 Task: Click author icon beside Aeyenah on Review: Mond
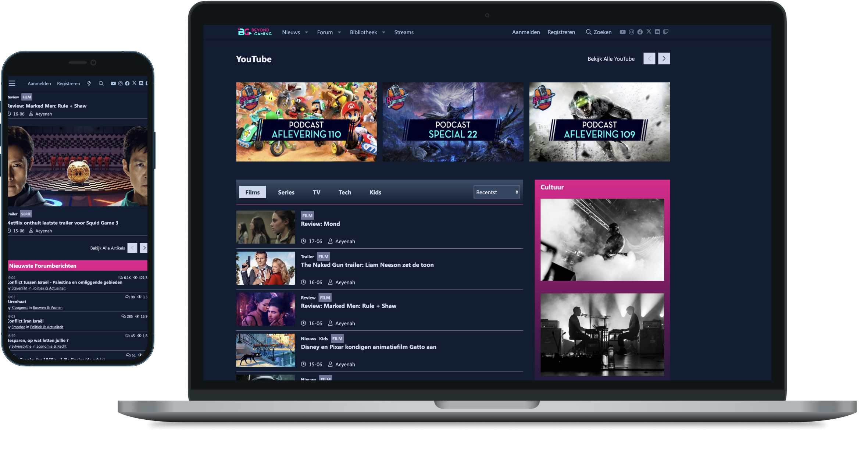tap(330, 241)
